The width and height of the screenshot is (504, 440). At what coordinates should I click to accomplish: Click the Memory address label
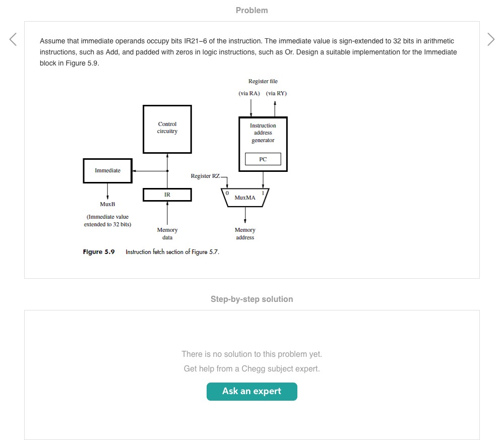click(245, 234)
